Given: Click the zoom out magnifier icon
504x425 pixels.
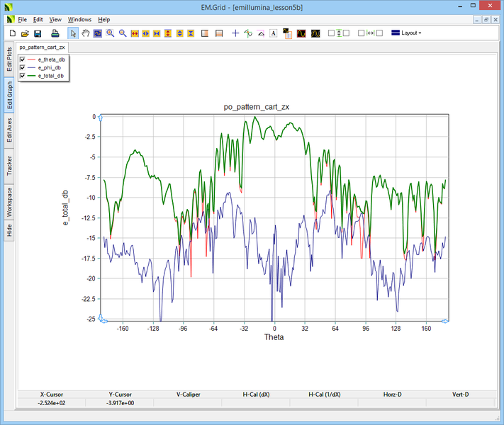Looking at the screenshot, I should pos(123,33).
